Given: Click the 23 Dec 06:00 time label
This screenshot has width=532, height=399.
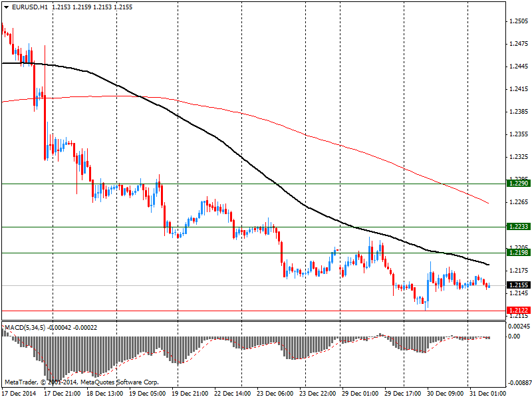Looking at the screenshot, I should click(275, 394).
